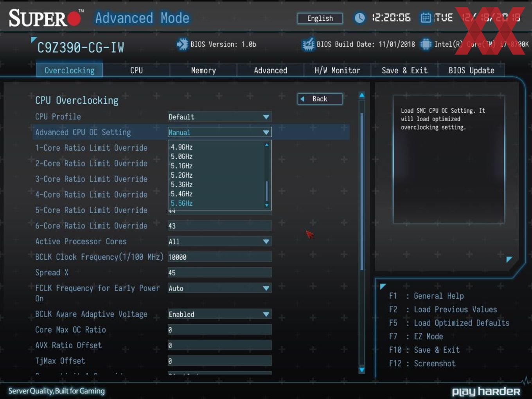Select 5.1GHz from the list
Viewport: 532px width, 399px height.
tap(182, 166)
